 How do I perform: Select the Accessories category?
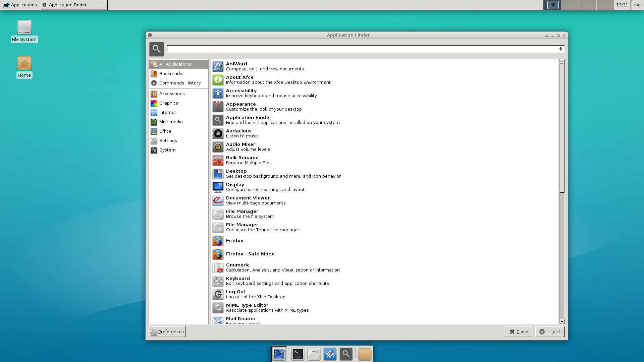tap(179, 94)
